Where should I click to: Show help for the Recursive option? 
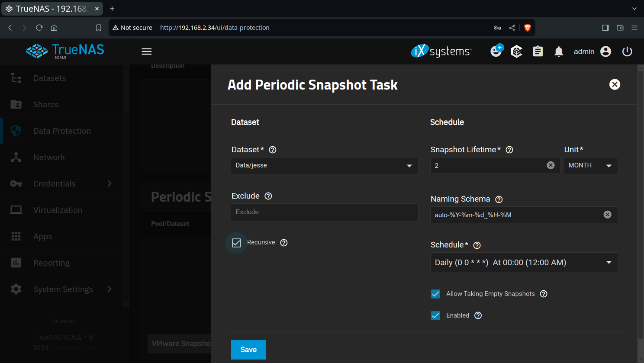(x=284, y=243)
